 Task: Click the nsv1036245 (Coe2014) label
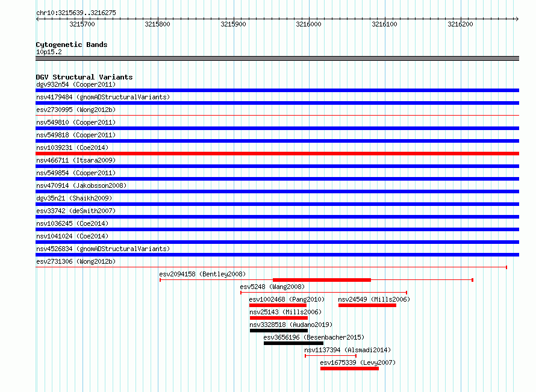pos(72,223)
